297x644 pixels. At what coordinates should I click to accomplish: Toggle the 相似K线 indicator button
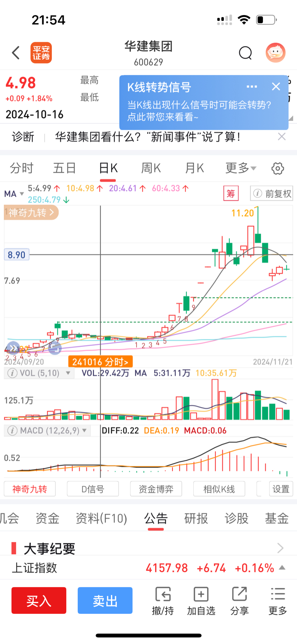[219, 489]
